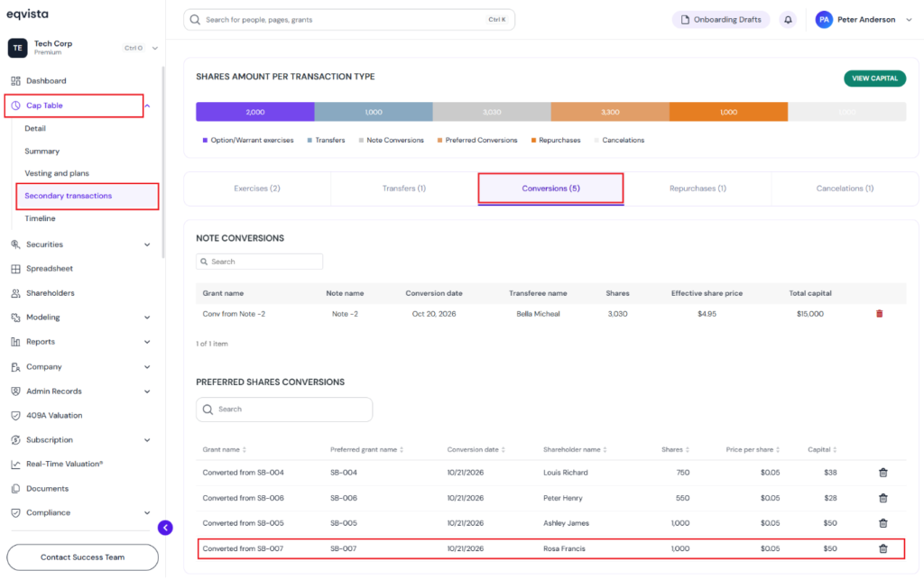Click the Rosa Francis shareholder name
This screenshot has height=580, width=924.
coord(564,548)
